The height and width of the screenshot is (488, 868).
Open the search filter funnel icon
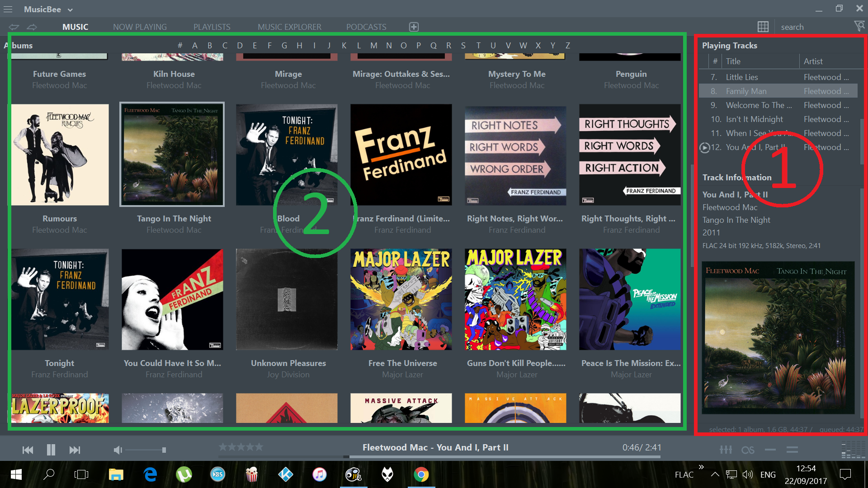(x=859, y=26)
